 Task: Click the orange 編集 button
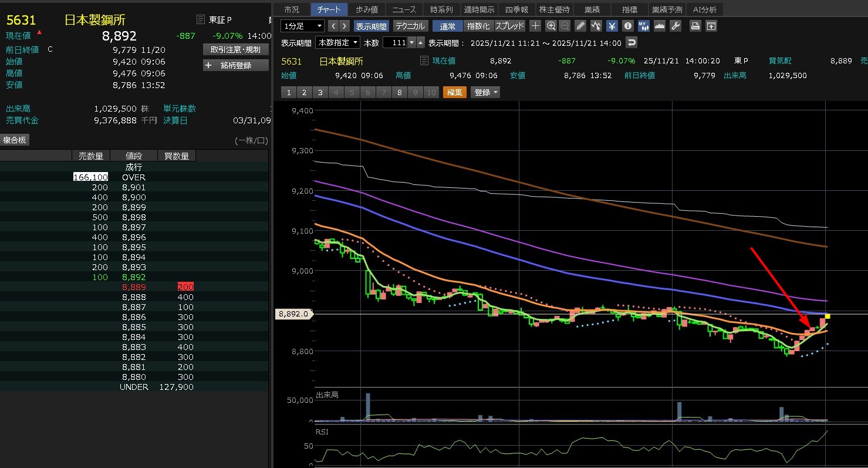pyautogui.click(x=455, y=92)
